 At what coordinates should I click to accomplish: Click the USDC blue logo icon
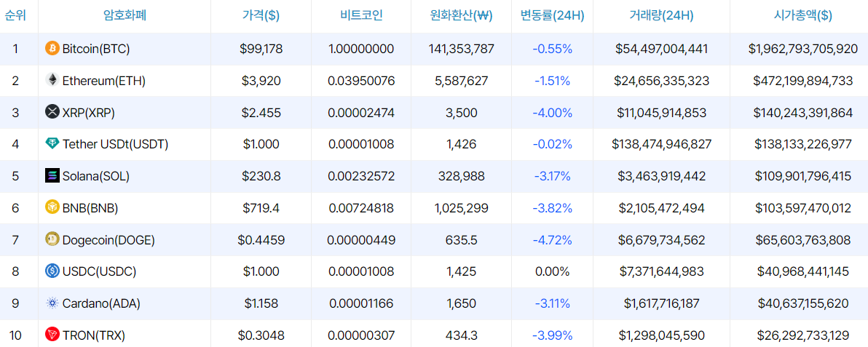click(52, 271)
